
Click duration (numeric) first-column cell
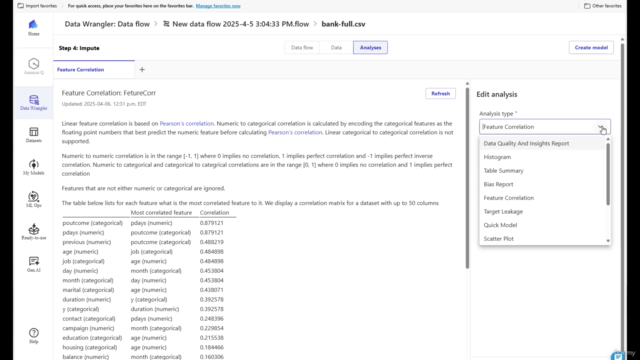pos(87,299)
